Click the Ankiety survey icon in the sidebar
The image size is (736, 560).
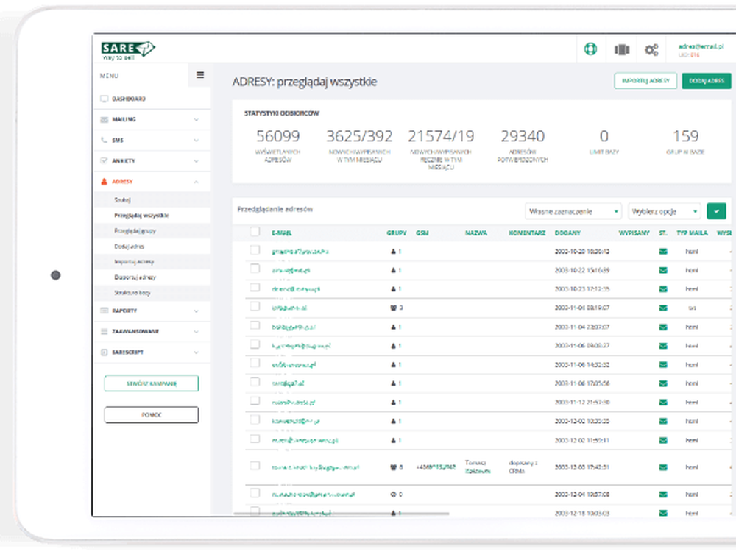coord(105,160)
